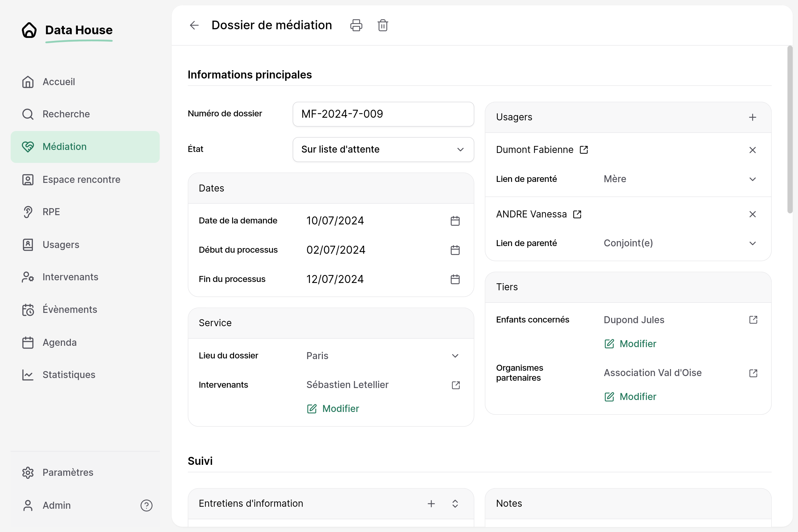Open Dumont Fabienne's profile link icon
Viewport: 798px width, 532px height.
[584, 150]
